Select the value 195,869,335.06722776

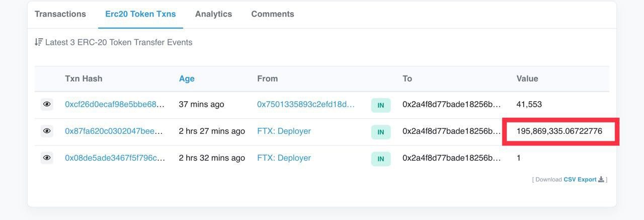(x=559, y=131)
